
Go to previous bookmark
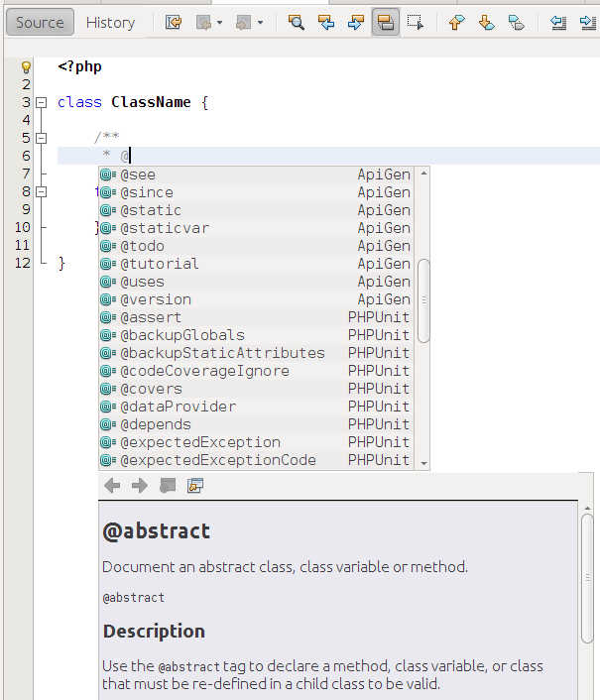tap(456, 23)
